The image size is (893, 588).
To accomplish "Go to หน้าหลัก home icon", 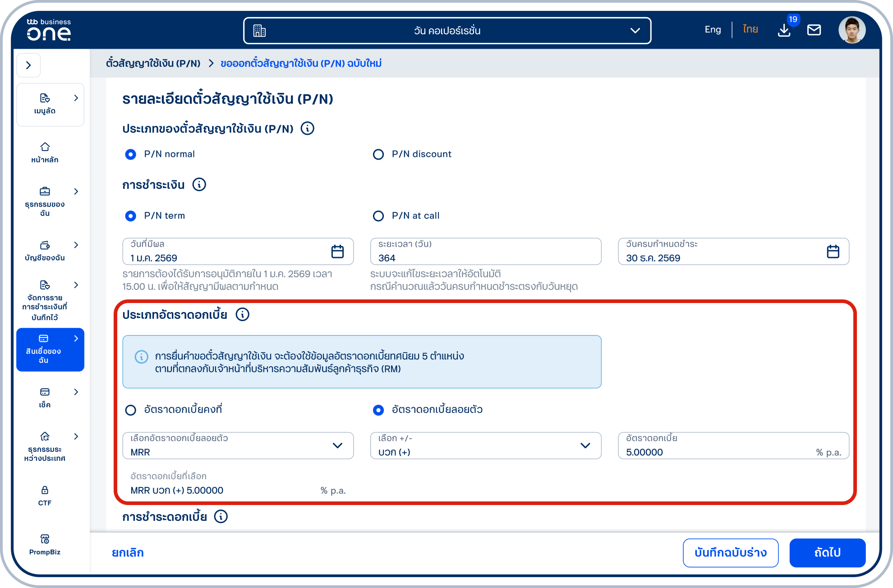I will (45, 147).
